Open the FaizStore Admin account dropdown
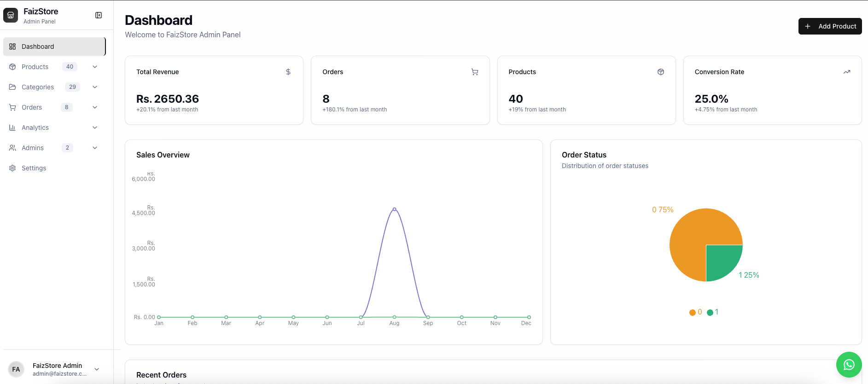The height and width of the screenshot is (384, 868). [97, 369]
